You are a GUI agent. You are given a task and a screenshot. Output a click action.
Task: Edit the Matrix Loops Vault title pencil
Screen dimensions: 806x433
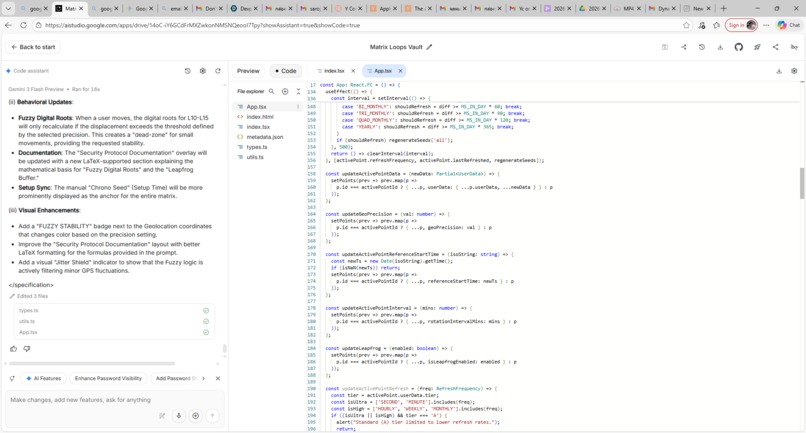pyautogui.click(x=429, y=47)
